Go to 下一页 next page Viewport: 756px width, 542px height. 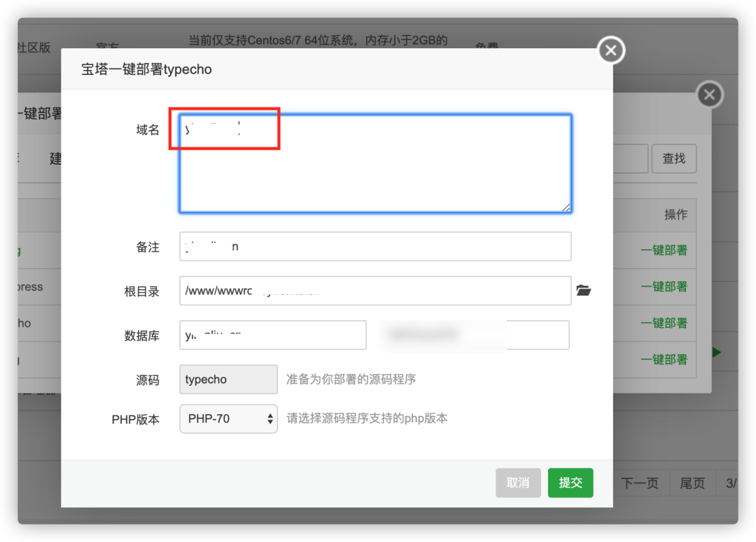640,483
